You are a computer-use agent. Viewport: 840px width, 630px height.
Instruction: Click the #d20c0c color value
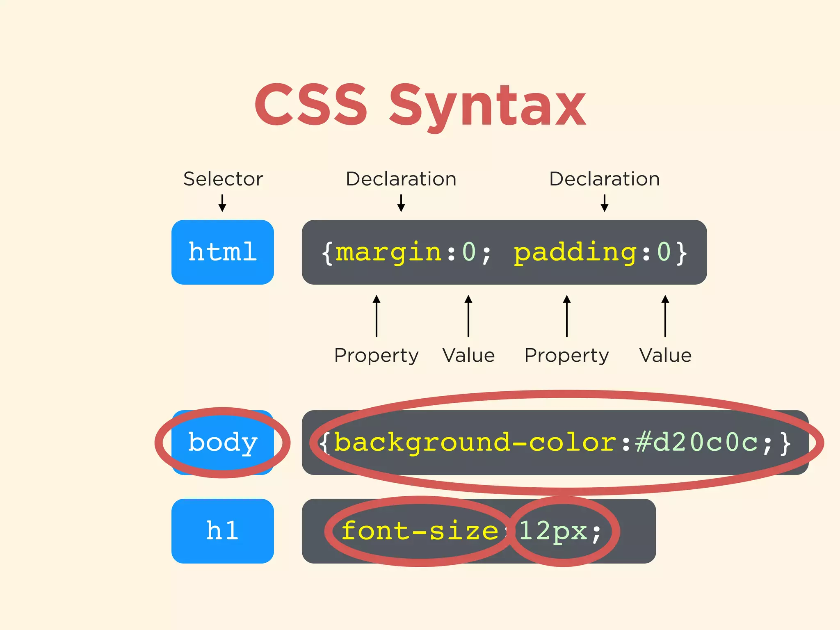pos(697,442)
